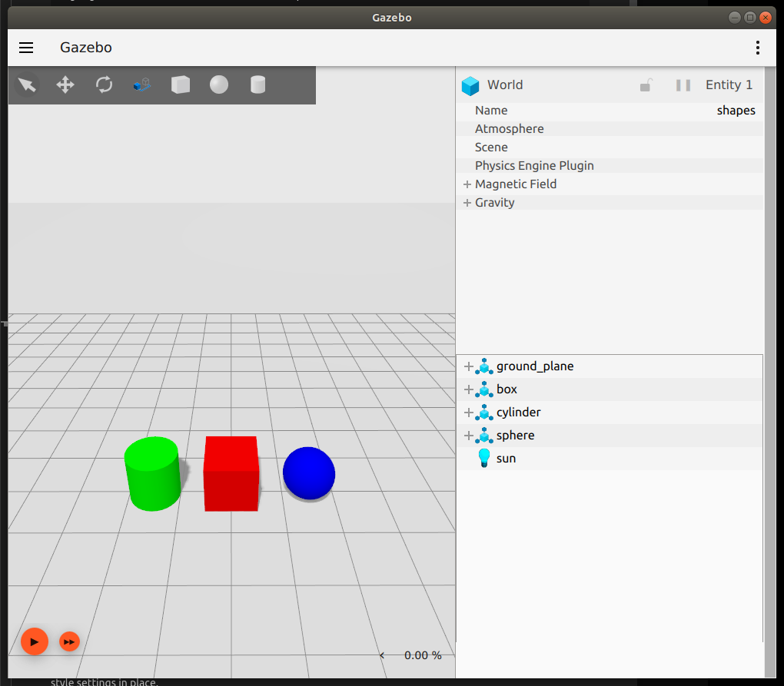Image resolution: width=784 pixels, height=686 pixels.
Task: Select the sphere tree label
Action: pyautogui.click(x=515, y=435)
